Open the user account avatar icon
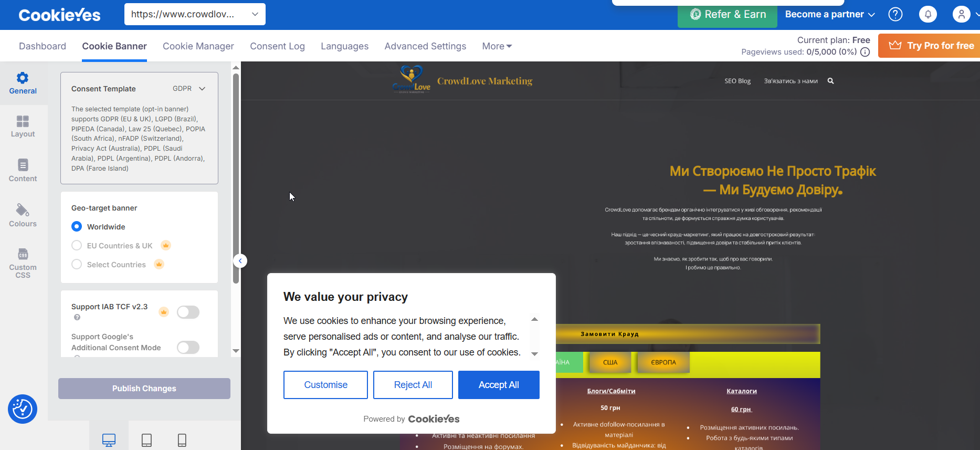Image resolution: width=980 pixels, height=450 pixels. [962, 14]
